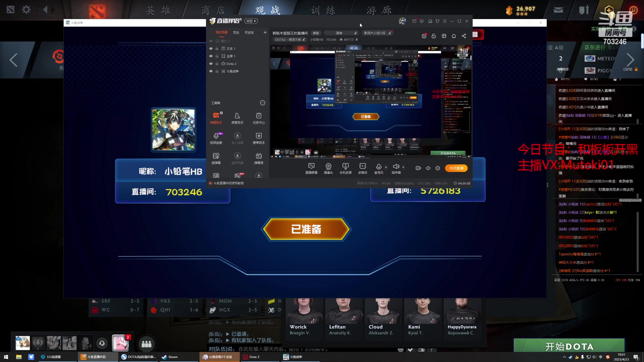Edit 新用户入场介绍 intro text
The image size is (644, 362).
[x=377, y=33]
